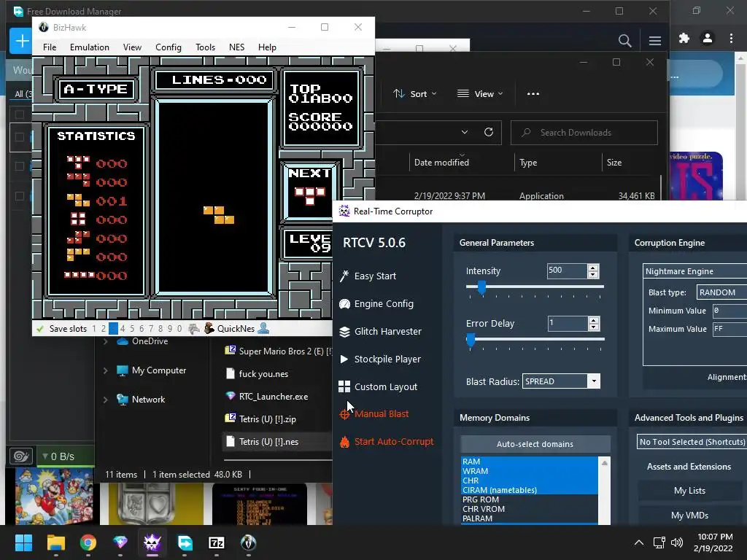
Task: Click the green checkmark in BizHawk status bar
Action: [40, 329]
